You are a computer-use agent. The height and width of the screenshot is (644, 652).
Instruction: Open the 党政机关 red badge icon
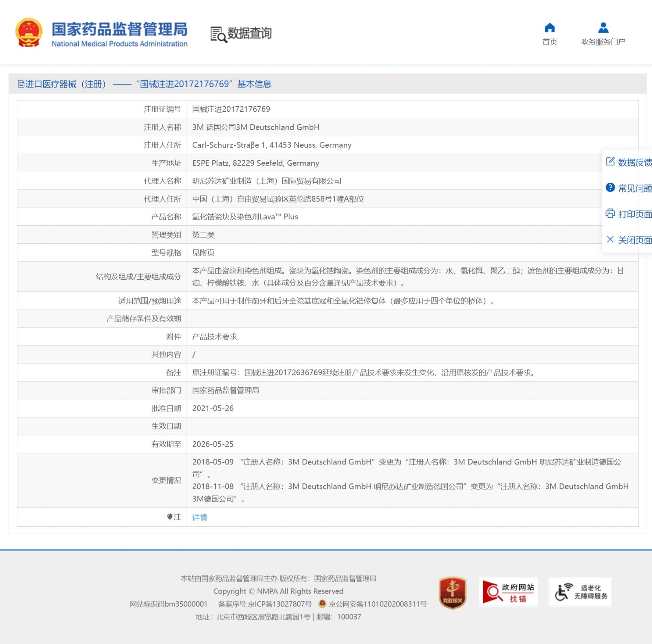tap(453, 592)
